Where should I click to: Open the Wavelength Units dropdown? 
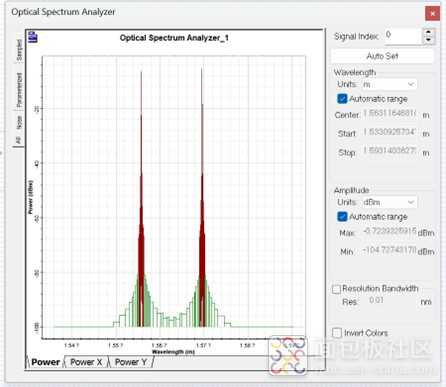click(x=389, y=84)
